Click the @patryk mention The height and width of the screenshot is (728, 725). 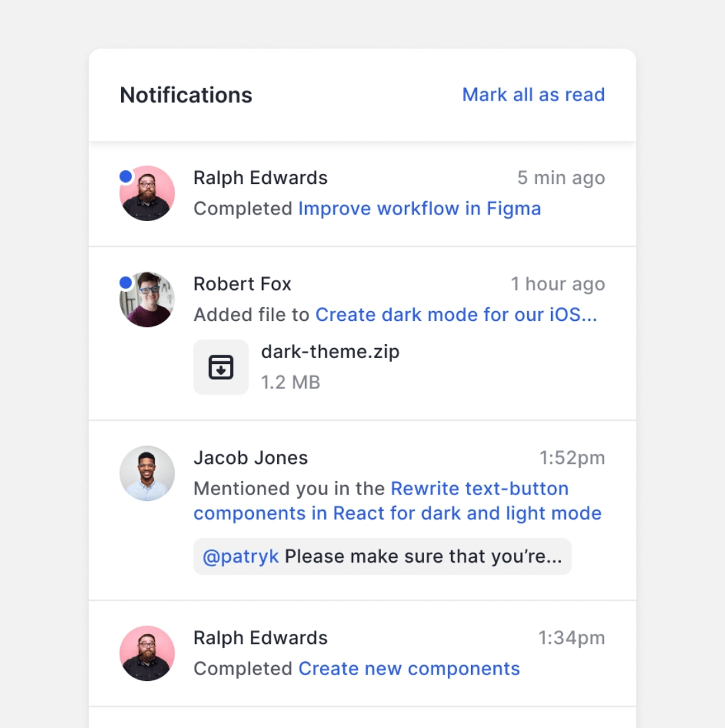point(241,557)
